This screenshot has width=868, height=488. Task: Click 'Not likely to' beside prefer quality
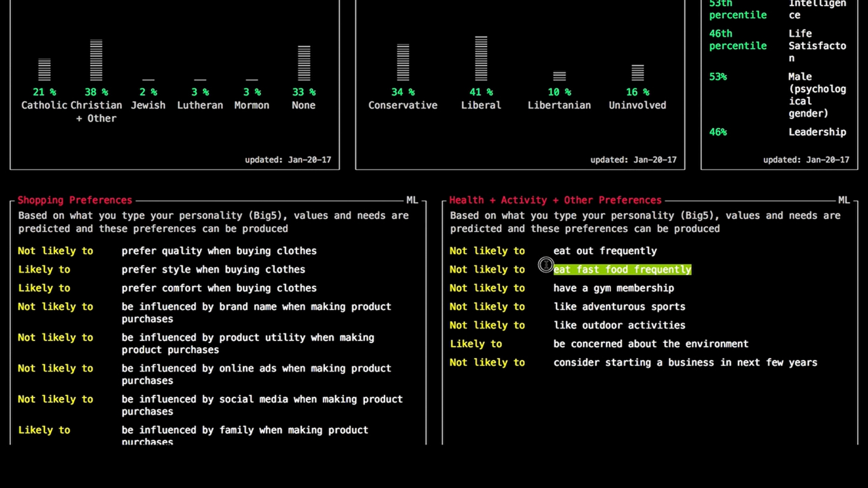pos(56,251)
